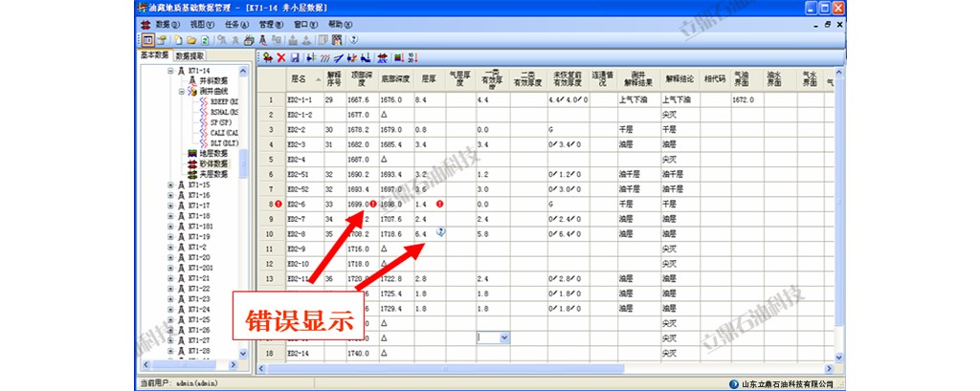Open the 窗口 menu
980x391 pixels.
(x=305, y=24)
